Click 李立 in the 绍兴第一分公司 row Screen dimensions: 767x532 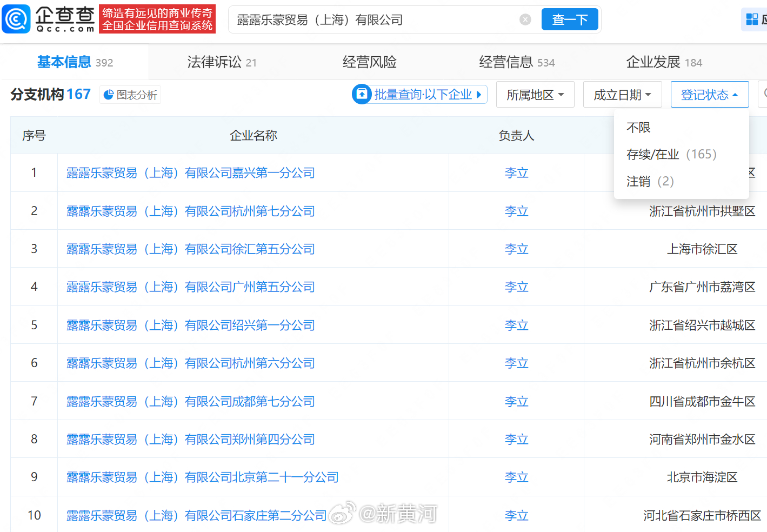(x=516, y=325)
